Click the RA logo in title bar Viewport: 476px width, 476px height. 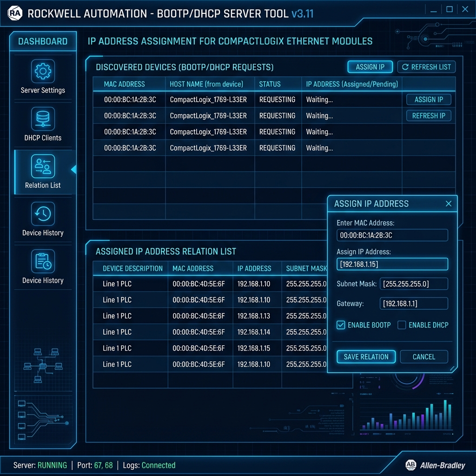tap(14, 13)
